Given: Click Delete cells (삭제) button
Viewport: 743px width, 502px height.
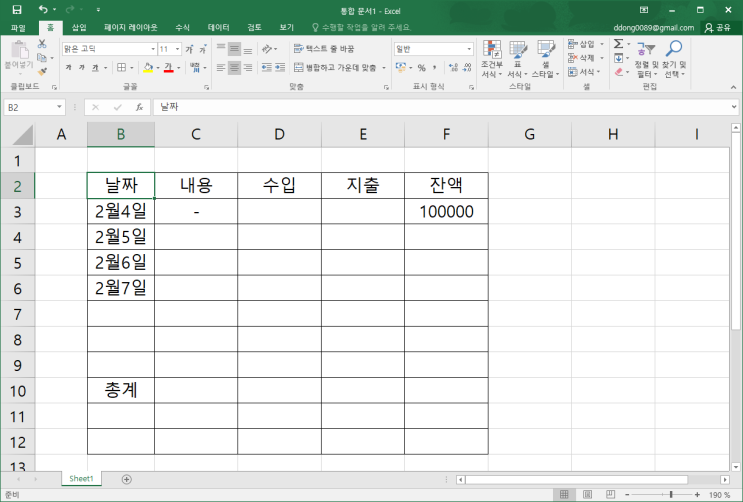Looking at the screenshot, I should (x=586, y=58).
